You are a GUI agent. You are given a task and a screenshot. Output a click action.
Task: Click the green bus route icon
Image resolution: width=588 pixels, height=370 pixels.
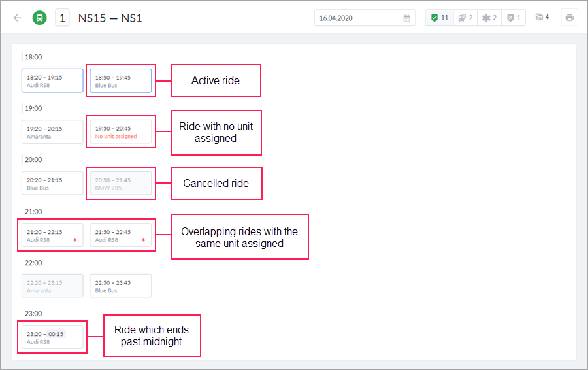coord(39,18)
